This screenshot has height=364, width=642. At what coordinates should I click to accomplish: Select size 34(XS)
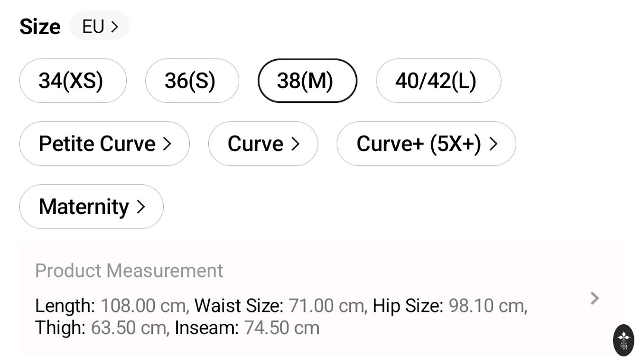coord(73,81)
